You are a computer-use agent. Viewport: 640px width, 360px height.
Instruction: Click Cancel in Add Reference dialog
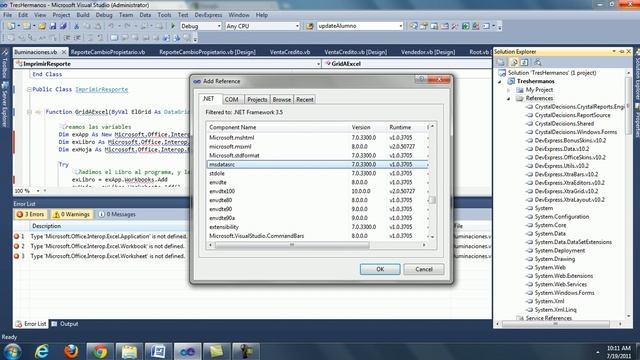tap(424, 269)
